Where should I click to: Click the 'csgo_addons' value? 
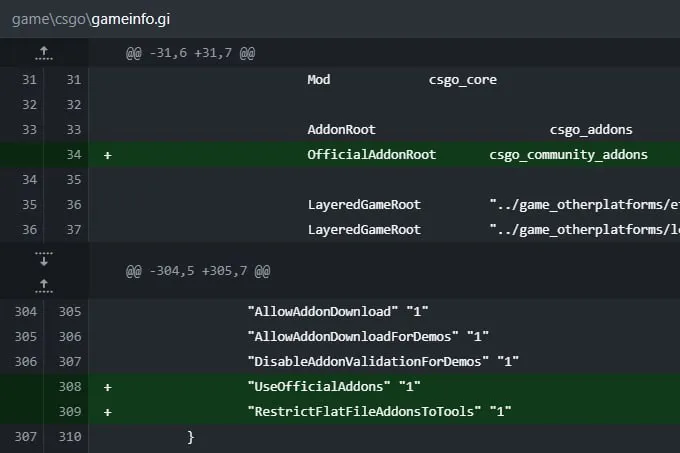[x=591, y=130]
